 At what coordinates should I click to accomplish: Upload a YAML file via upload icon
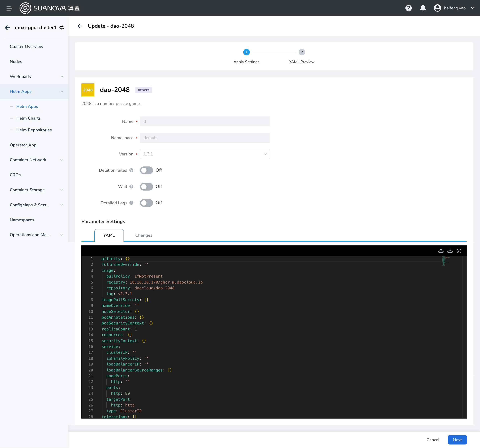[441, 251]
